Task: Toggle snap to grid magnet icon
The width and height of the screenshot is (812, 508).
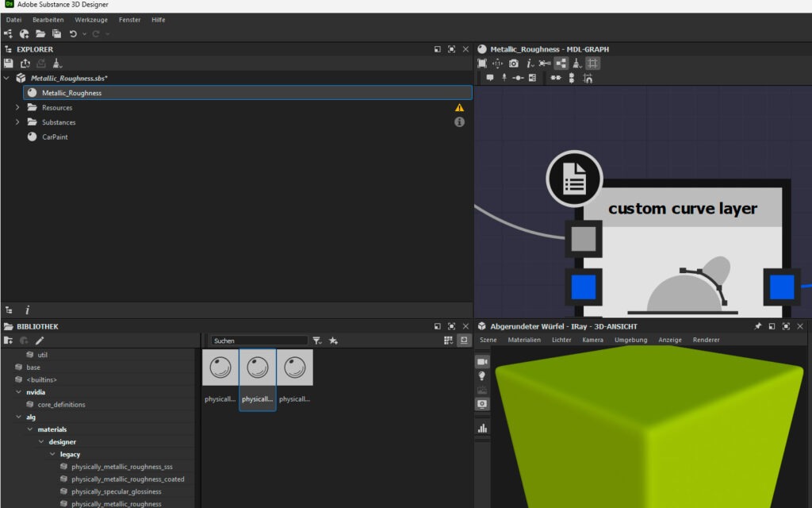Action: pos(588,79)
